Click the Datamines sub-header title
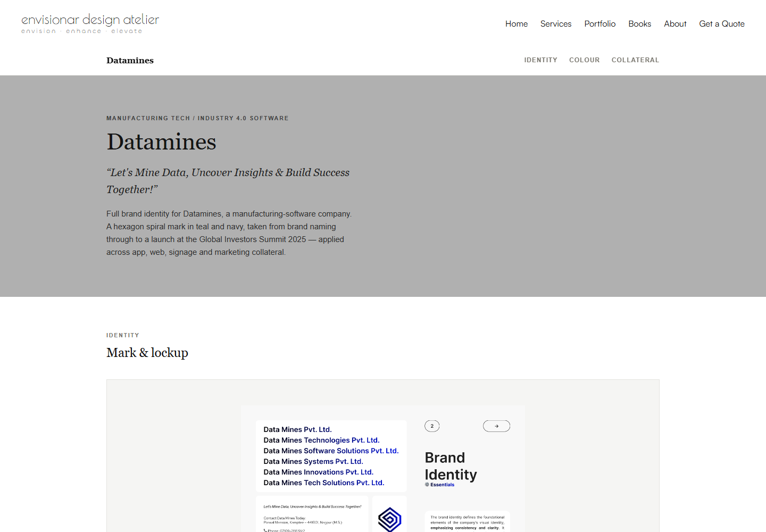766x532 pixels. click(x=130, y=61)
